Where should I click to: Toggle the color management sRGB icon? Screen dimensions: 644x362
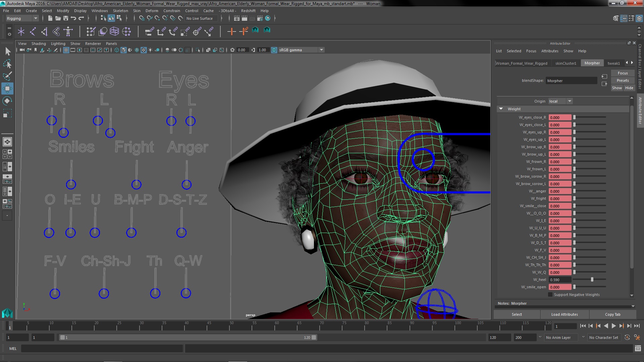274,50
